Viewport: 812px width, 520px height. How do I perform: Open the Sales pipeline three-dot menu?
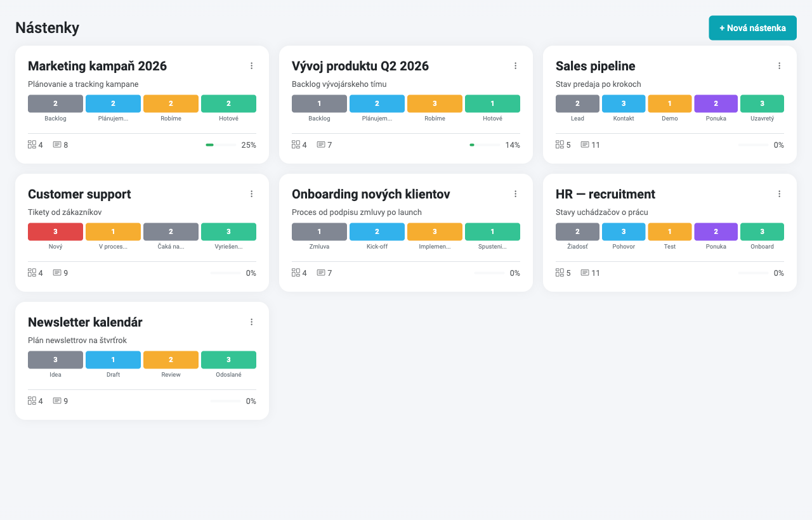[779, 66]
